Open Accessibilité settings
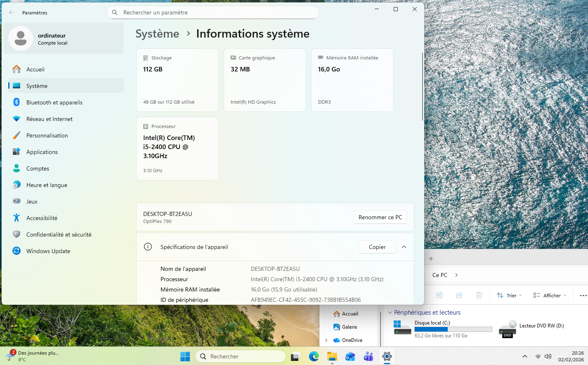Screen dimensions: 588x365 (42, 218)
